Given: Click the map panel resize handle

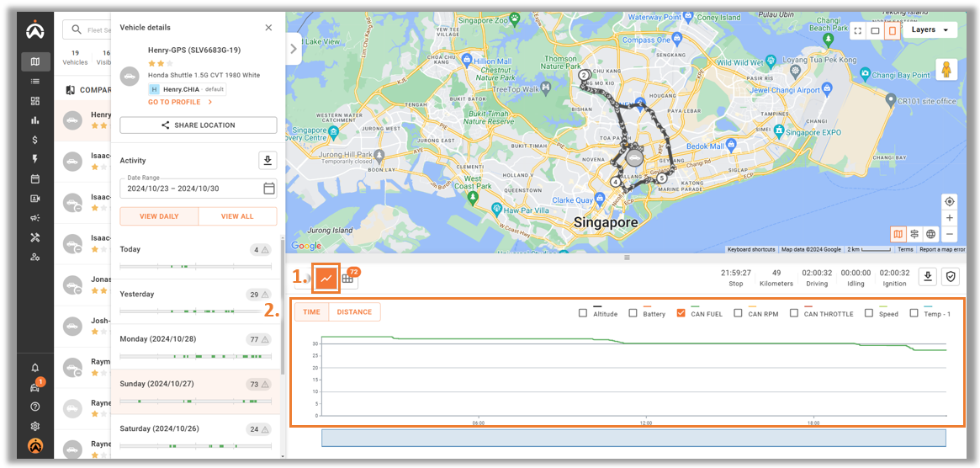Looking at the screenshot, I should coord(627,258).
